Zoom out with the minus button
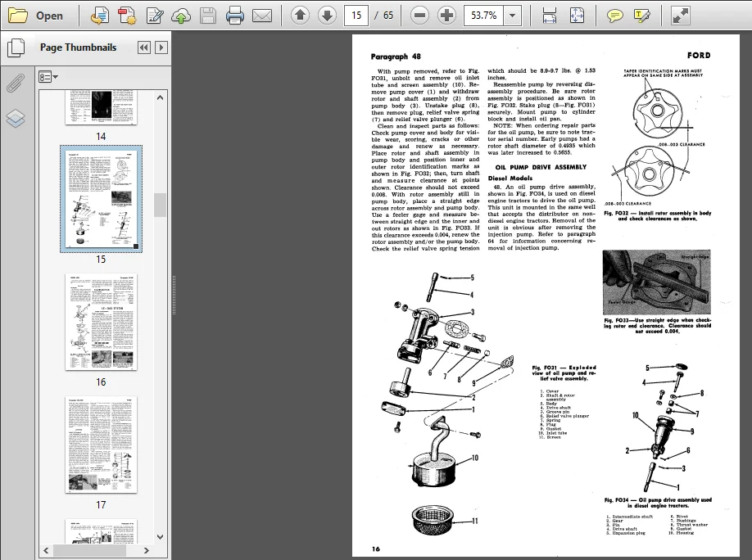The height and width of the screenshot is (560, 752). click(419, 16)
